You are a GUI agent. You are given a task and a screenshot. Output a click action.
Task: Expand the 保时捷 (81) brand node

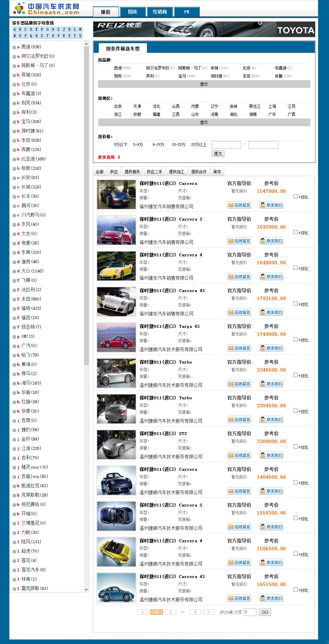pos(14,131)
